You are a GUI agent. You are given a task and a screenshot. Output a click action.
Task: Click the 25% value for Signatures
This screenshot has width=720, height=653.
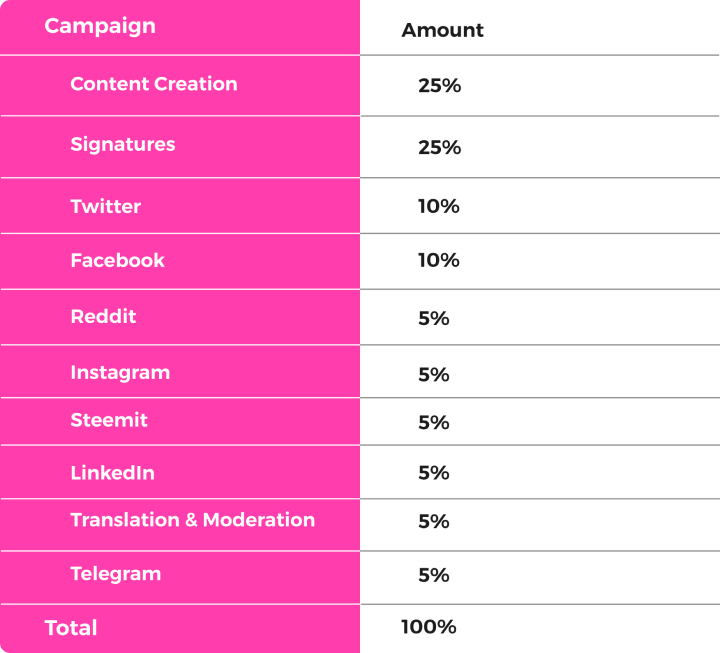pos(439,148)
